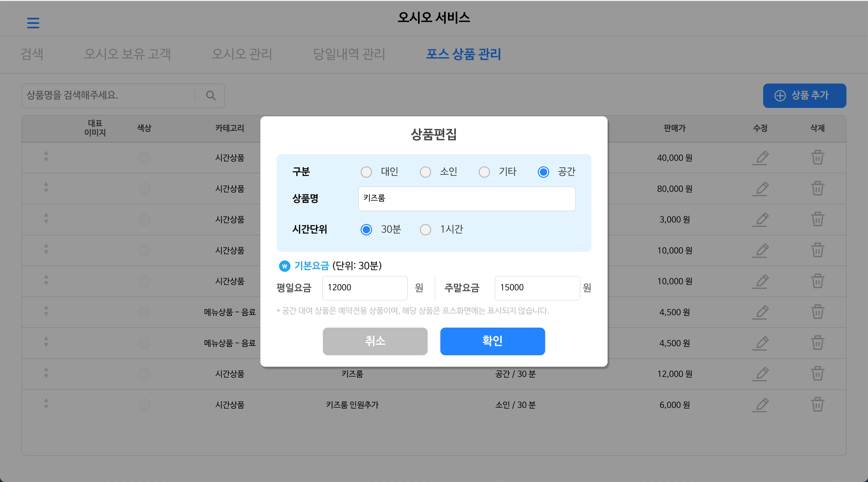Delete the 80,000 원 product row

tap(817, 188)
